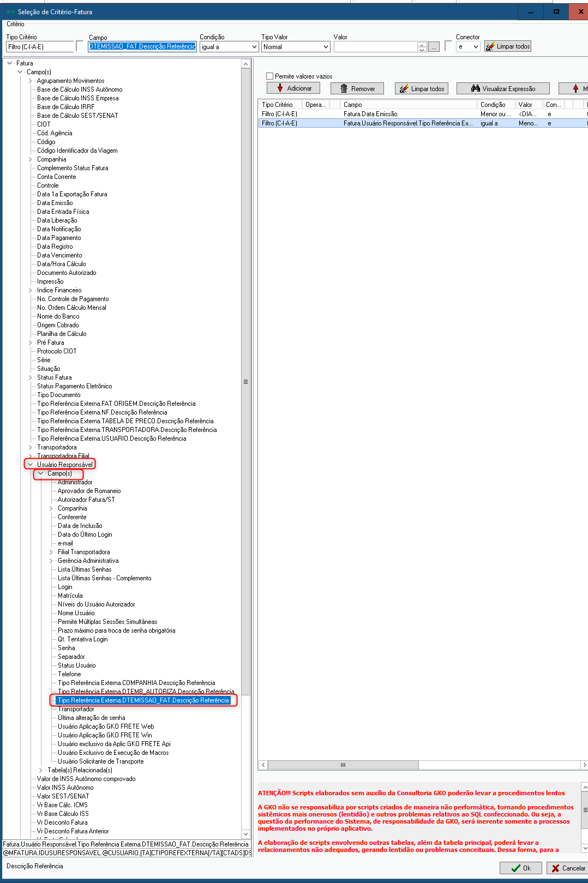Confirm with the Ok button
Screen dimensions: 588x883
coord(521,868)
